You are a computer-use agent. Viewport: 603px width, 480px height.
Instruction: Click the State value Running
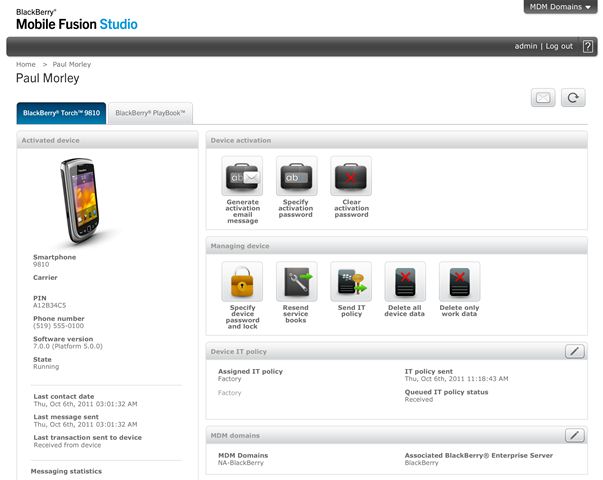[46, 367]
